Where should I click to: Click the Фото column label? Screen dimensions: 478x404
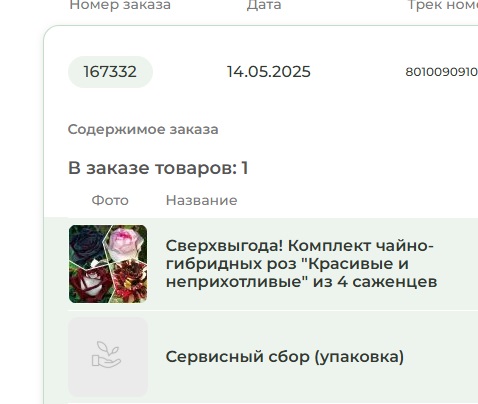tap(110, 200)
